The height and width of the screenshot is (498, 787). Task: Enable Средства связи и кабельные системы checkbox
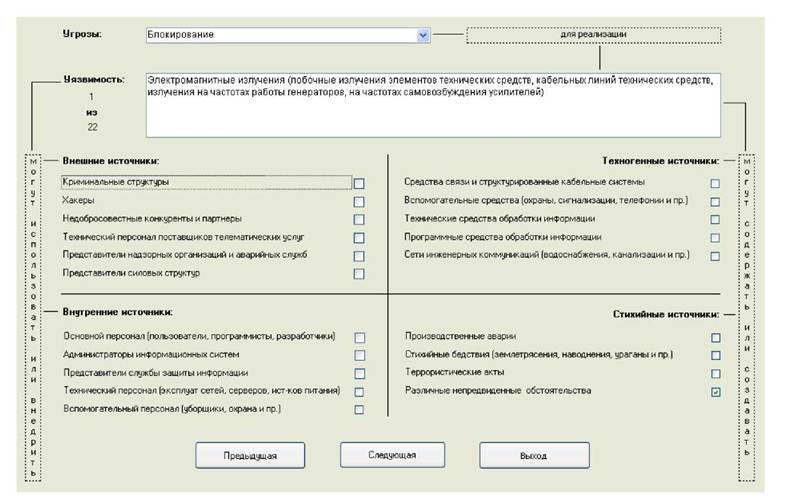coord(715,183)
